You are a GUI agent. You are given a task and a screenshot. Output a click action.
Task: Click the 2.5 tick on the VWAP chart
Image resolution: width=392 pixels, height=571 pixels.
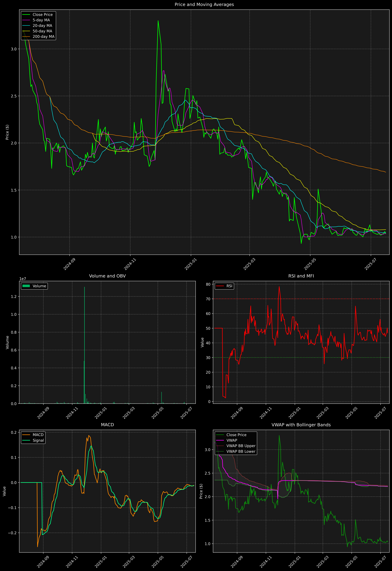(x=208, y=473)
